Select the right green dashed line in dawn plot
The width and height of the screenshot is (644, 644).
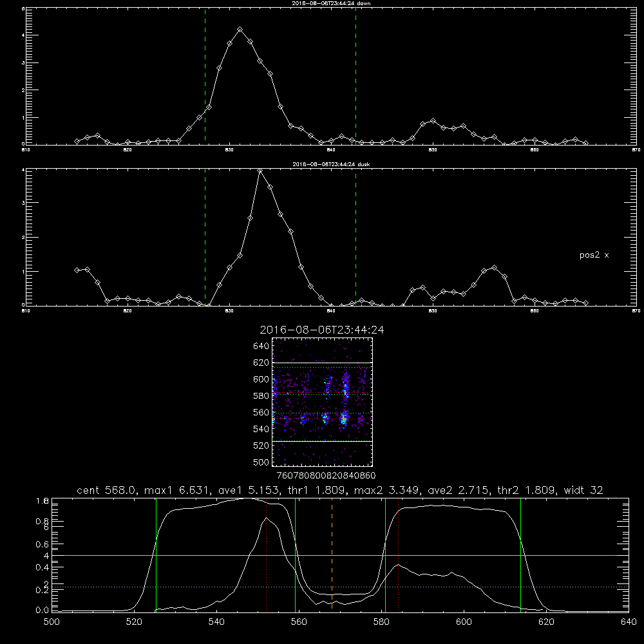[355, 76]
